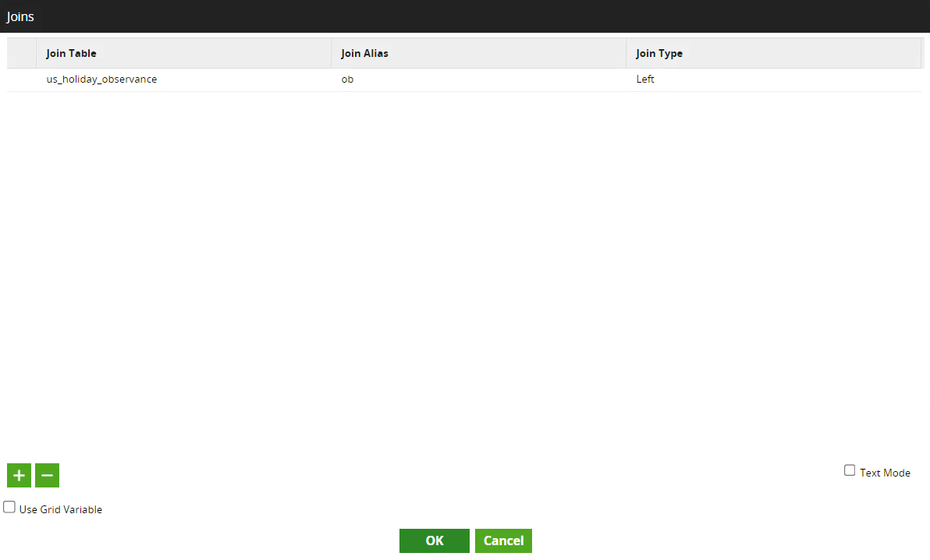Screen dimensions: 930x560
Task: Confirm the joins with the OK button
Action: point(434,541)
